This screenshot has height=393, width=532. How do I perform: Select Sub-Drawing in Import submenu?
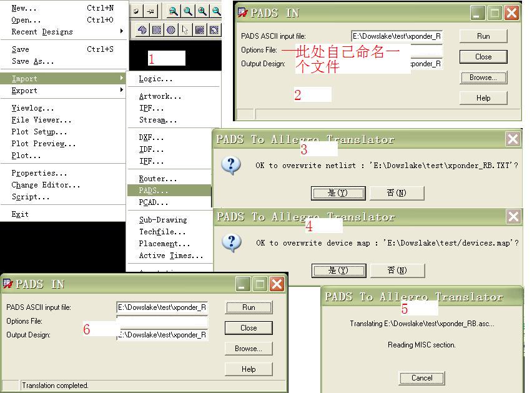click(170, 220)
